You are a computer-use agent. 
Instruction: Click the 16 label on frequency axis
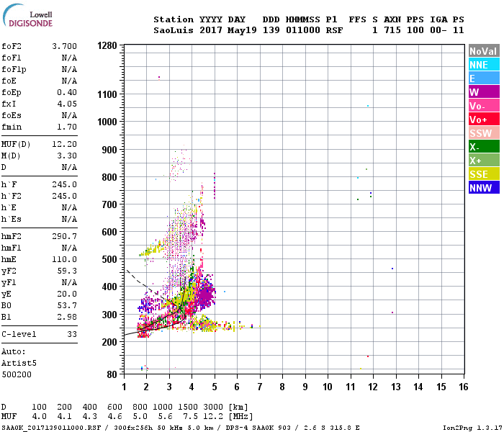[464, 387]
